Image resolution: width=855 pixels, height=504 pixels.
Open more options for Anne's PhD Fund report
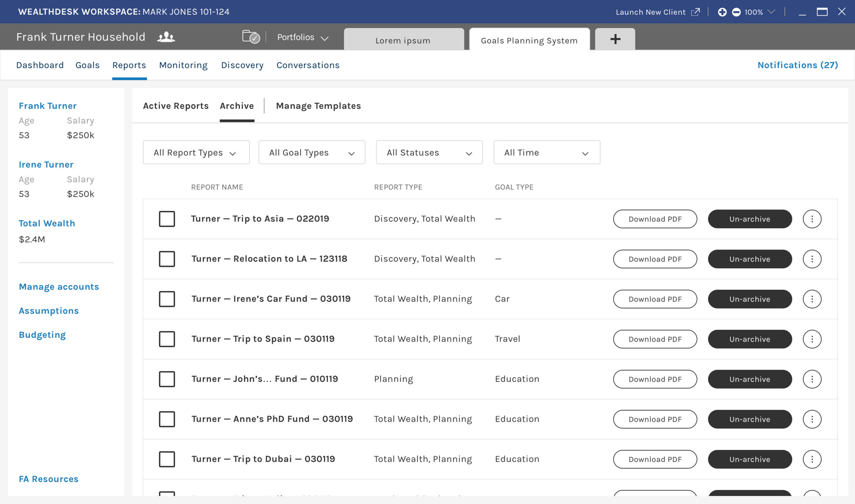[x=812, y=419]
